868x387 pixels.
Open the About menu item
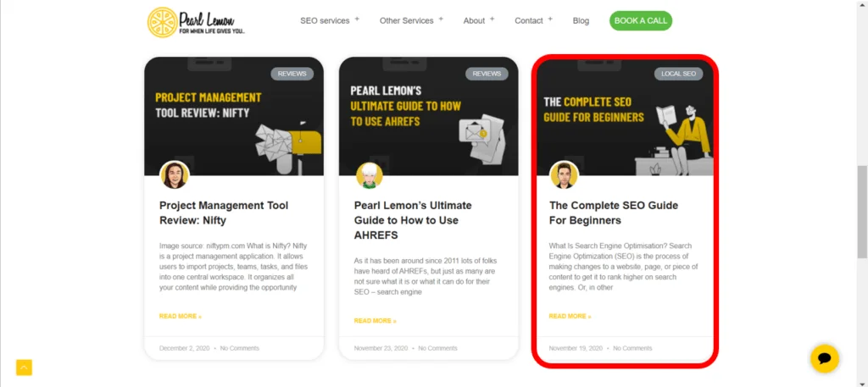click(474, 21)
